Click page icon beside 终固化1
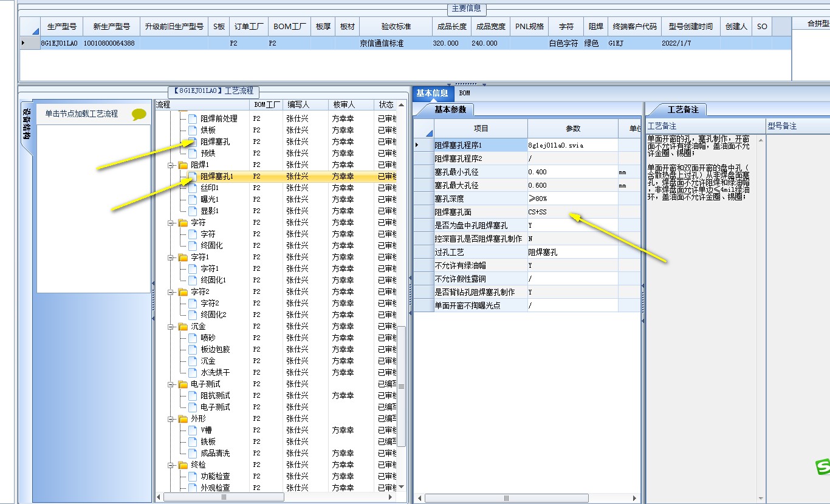This screenshot has height=504, width=830. point(193,280)
